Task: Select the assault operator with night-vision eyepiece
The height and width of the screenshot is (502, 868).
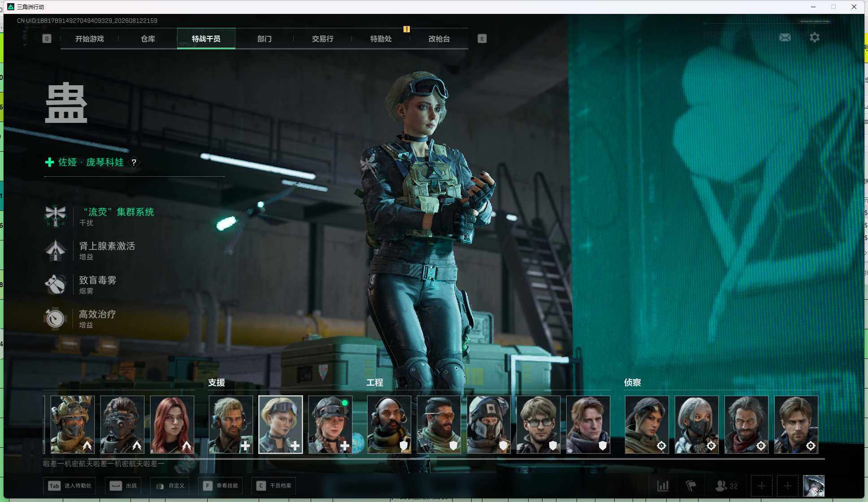Action: (122, 424)
